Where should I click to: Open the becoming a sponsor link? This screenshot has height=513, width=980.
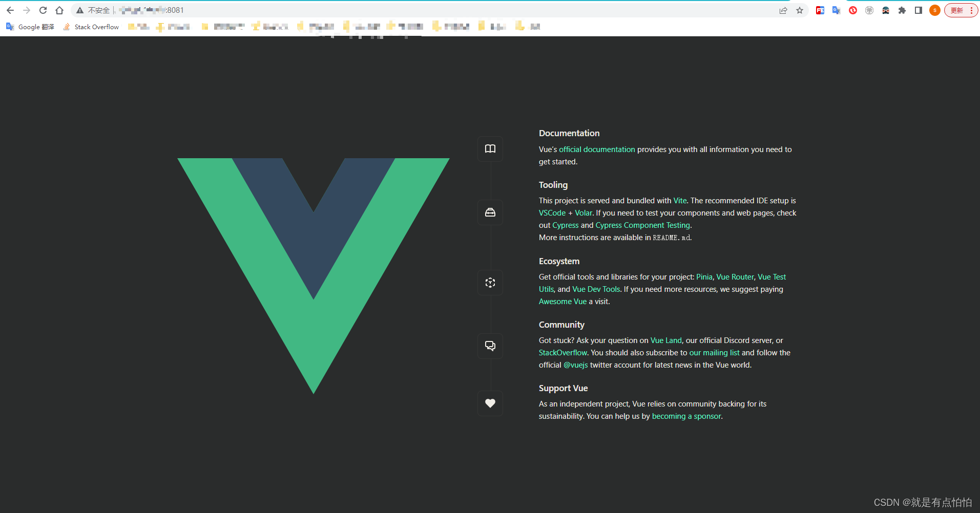click(x=686, y=416)
